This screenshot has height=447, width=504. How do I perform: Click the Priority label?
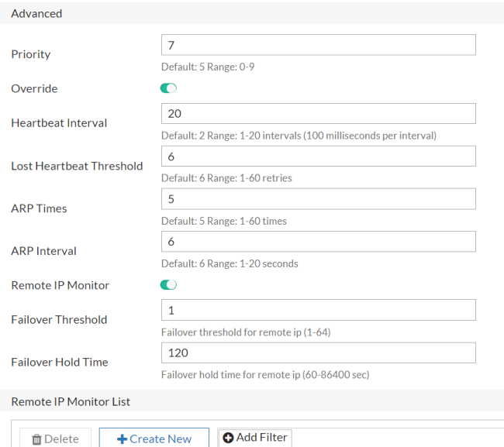coord(31,54)
